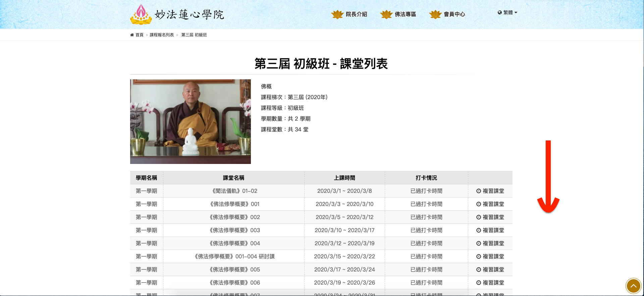644x296 pixels.
Task: Select the 《佛法修學概要》003 class name
Action: pos(234,230)
